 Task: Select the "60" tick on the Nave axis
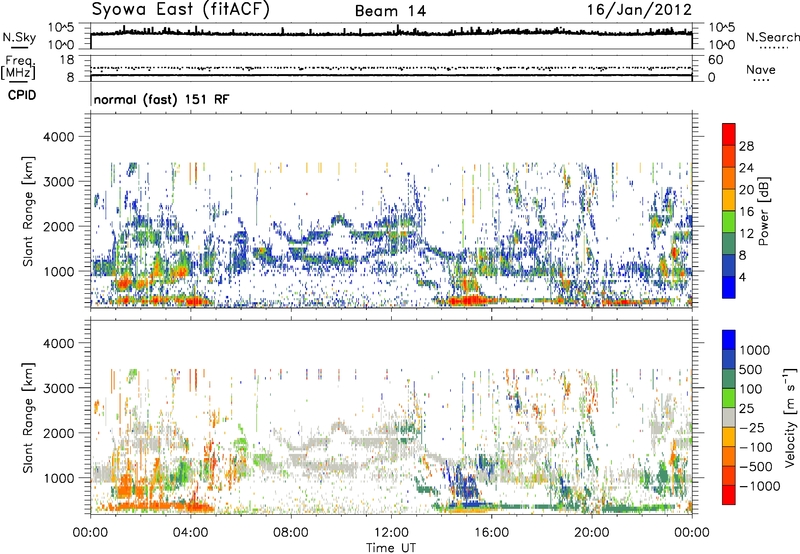click(715, 60)
